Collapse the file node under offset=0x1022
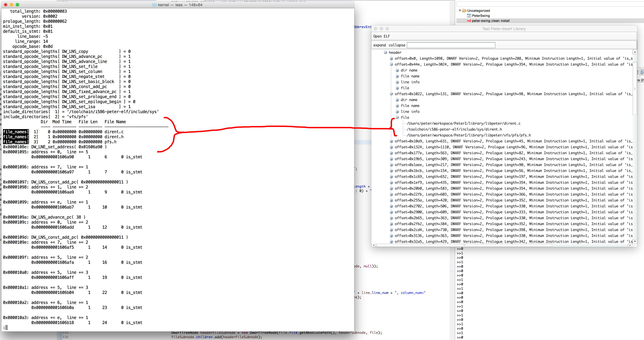Image resolution: width=644 pixels, height=340 pixels. 397,118
